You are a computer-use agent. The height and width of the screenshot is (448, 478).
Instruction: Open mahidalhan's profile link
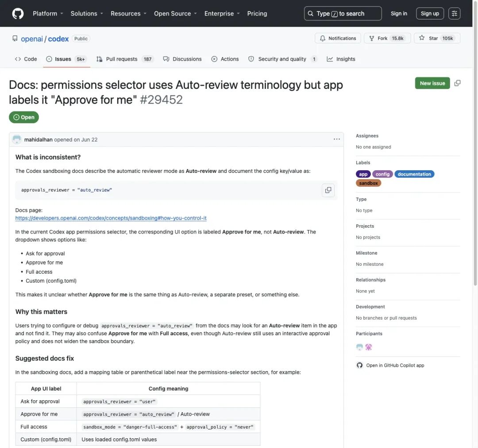pyautogui.click(x=39, y=139)
